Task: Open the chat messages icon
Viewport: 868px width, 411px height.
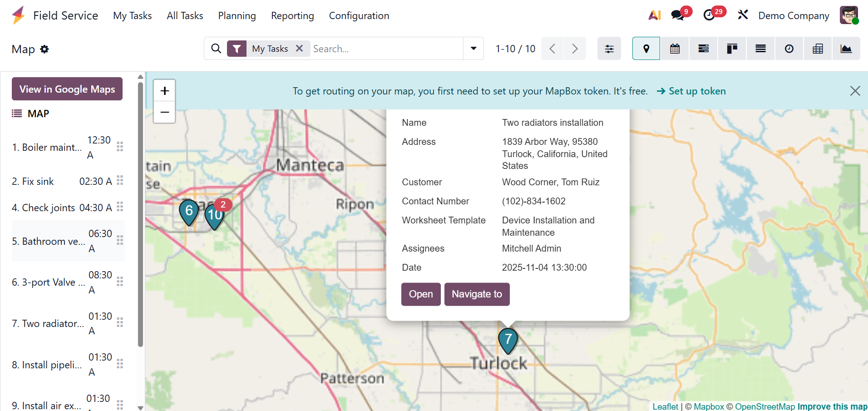Action: 677,15
